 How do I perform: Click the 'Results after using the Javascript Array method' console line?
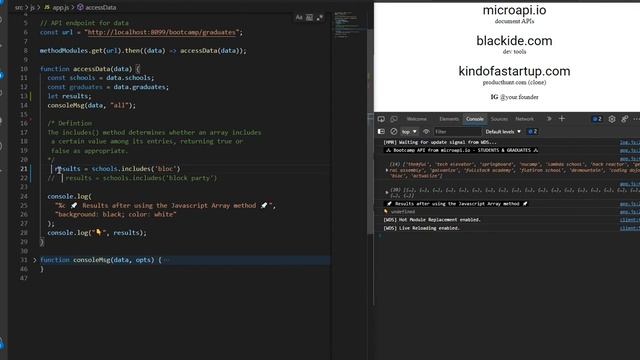[x=457, y=203]
